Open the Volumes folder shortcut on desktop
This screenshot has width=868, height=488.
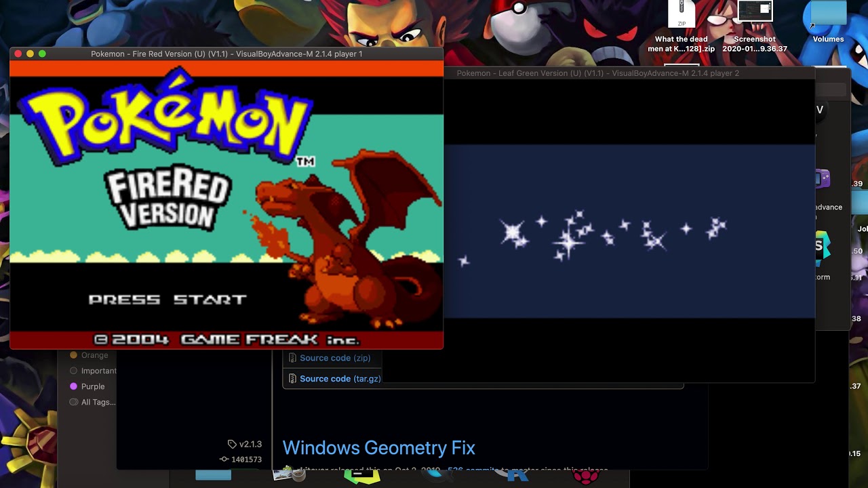pyautogui.click(x=828, y=15)
